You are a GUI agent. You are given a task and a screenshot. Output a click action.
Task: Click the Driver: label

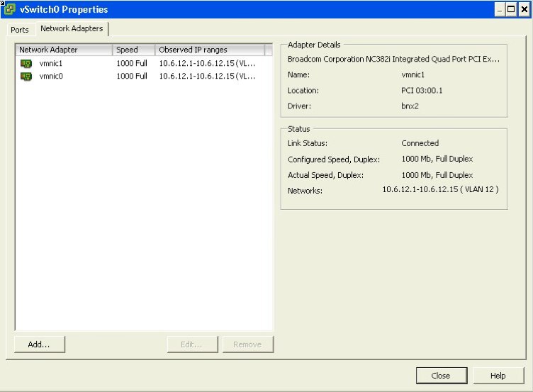[300, 106]
